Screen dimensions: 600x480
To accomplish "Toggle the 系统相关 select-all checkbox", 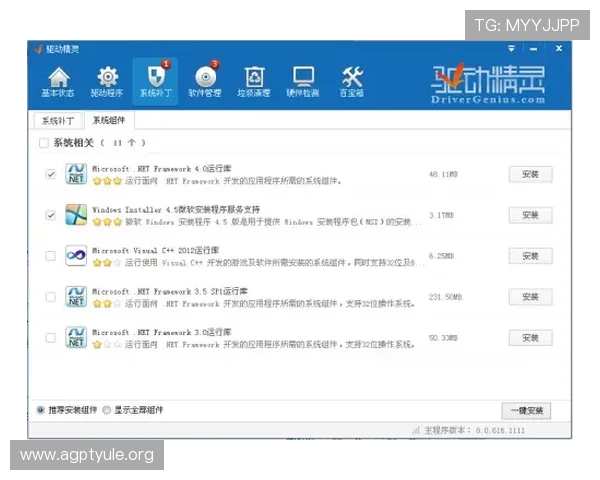I will coord(44,143).
